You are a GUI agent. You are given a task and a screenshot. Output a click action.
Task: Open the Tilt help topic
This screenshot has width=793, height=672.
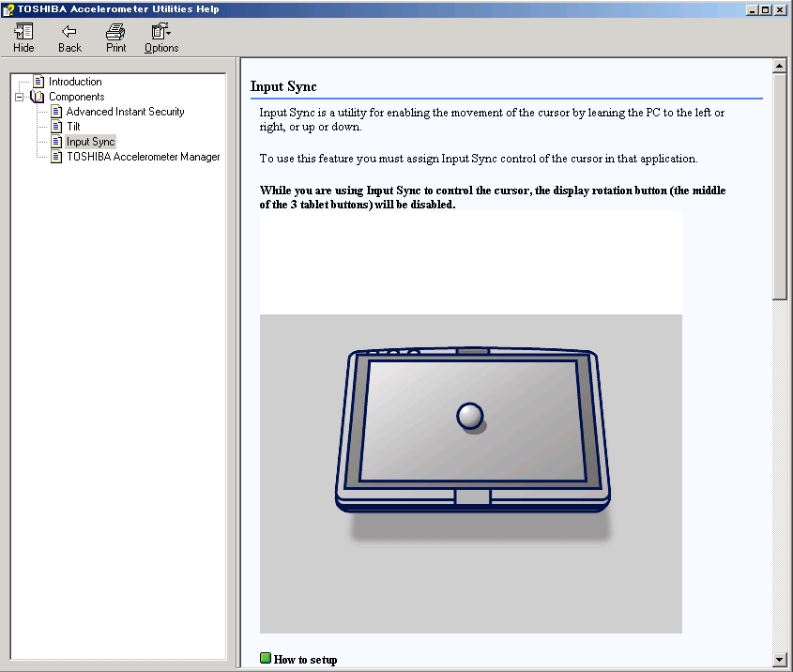click(73, 127)
